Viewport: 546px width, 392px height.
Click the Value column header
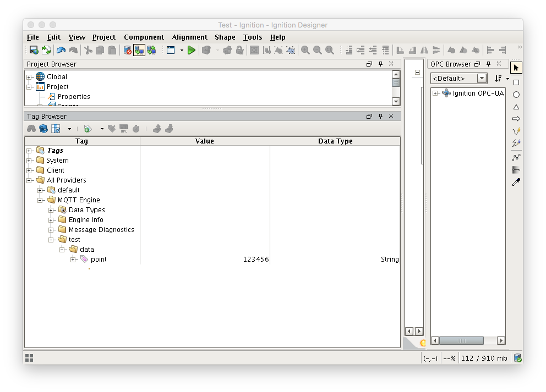(x=205, y=141)
